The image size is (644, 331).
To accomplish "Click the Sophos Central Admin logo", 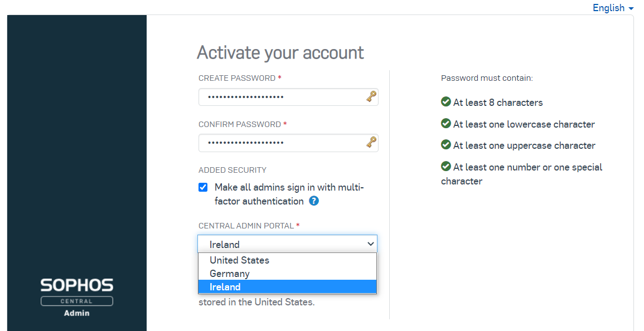I will 77,298.
